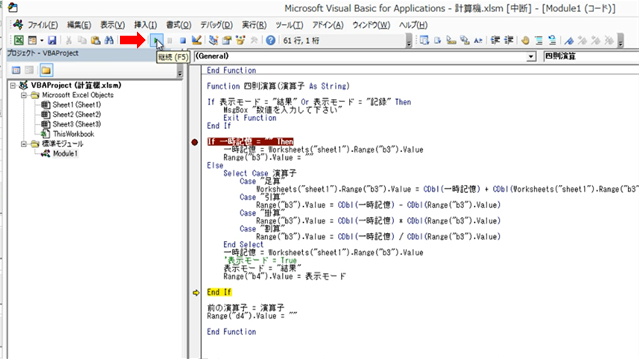Open the Properties Window icon
The image size is (640, 360).
point(227,40)
